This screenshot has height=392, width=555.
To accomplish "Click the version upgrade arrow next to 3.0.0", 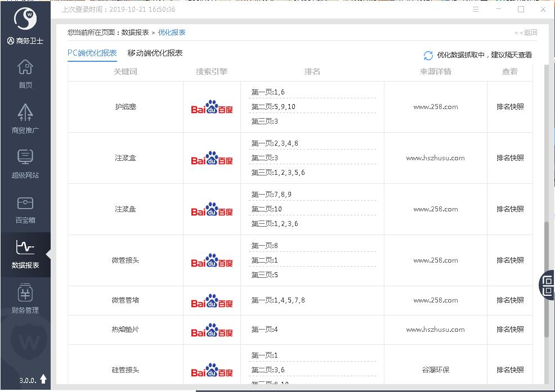I will tap(43, 380).
